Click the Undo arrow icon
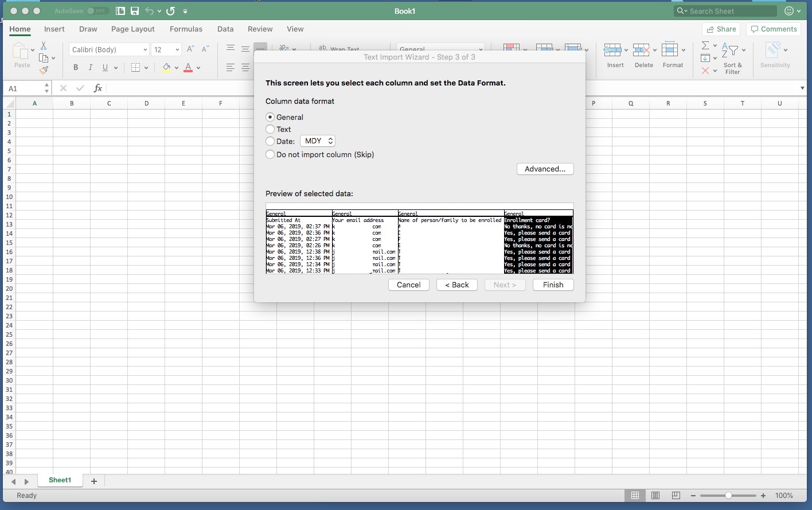The image size is (812, 510). pos(150,11)
